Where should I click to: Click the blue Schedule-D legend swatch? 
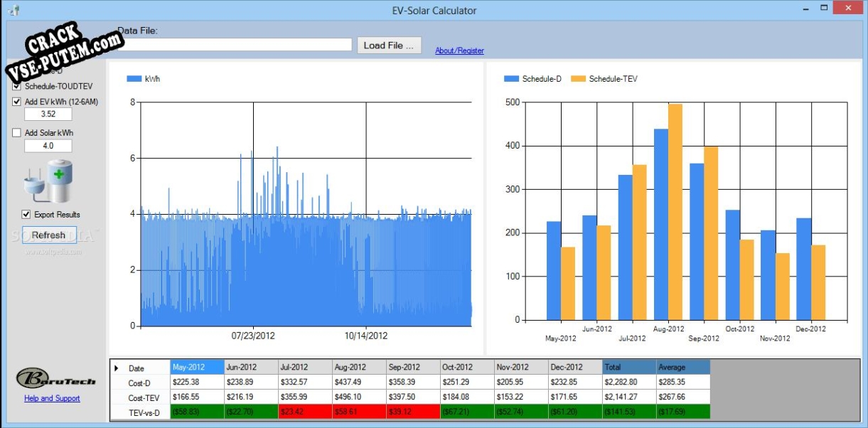[x=511, y=79]
